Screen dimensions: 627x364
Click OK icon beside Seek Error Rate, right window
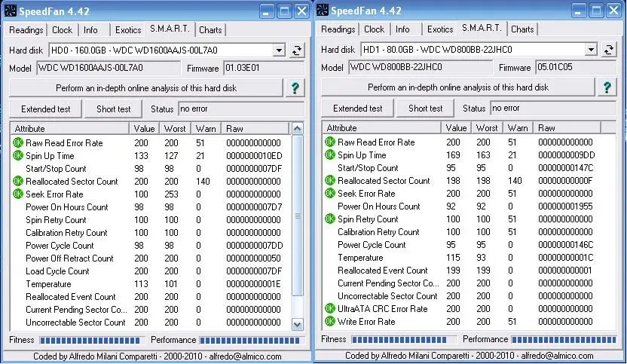pos(330,193)
